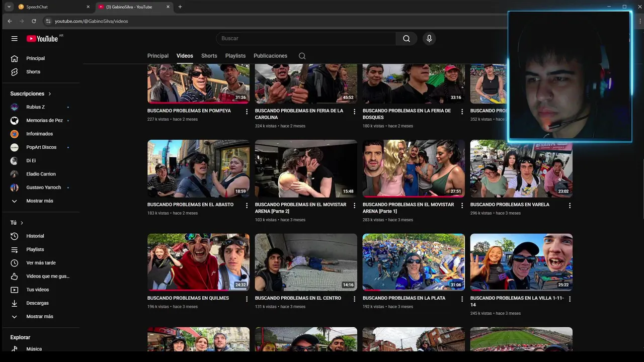Search within channel magnifier icon
Image resolution: width=644 pixels, height=362 pixels.
coord(302,56)
